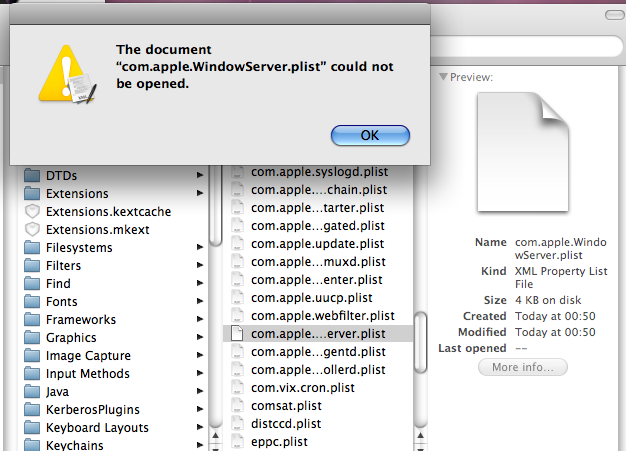Viewport: 626px width, 451px height.
Task: Click the distccd.plist document icon
Action: click(238, 423)
